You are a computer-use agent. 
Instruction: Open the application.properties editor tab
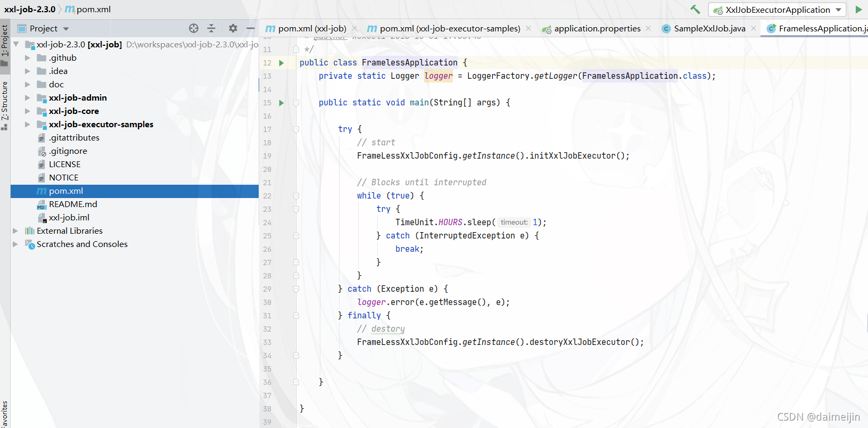point(597,28)
